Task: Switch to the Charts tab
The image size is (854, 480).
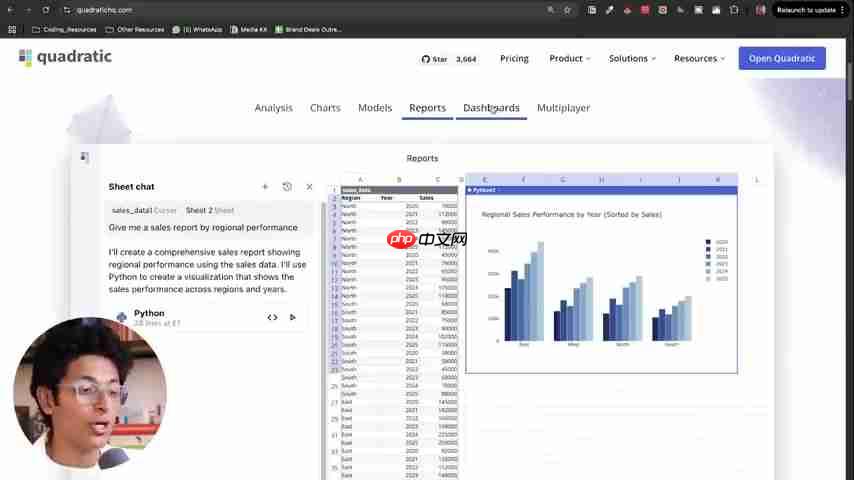Action: pos(325,108)
